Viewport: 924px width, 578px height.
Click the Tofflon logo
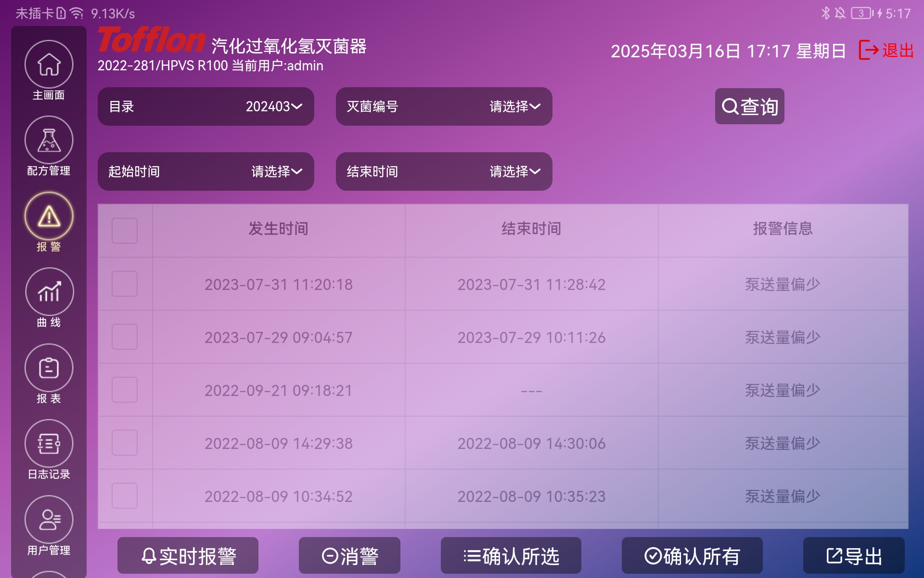coord(152,40)
